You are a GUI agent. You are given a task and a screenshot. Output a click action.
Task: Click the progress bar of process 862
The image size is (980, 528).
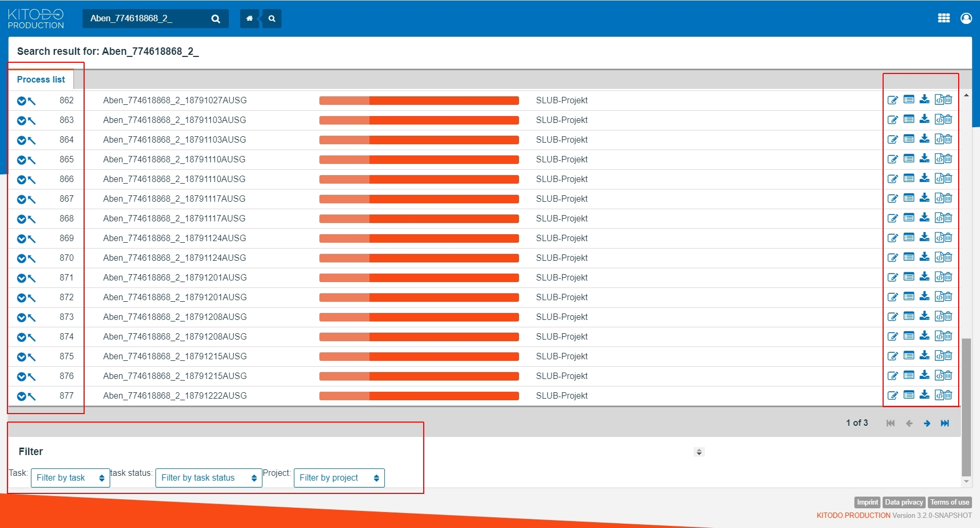(418, 100)
